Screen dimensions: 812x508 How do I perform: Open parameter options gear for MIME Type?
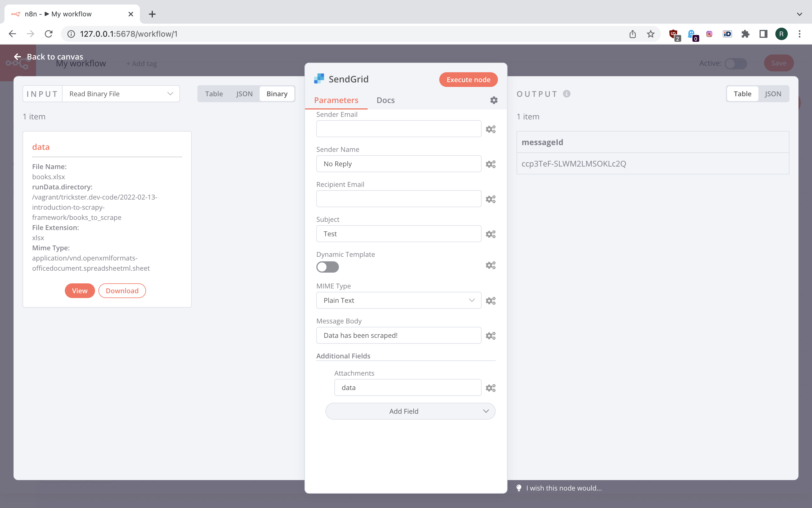click(491, 301)
